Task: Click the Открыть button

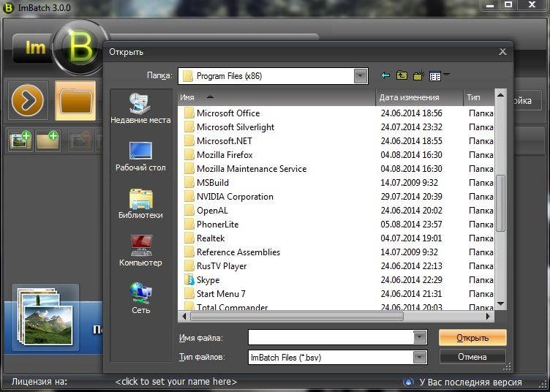Action: point(472,338)
